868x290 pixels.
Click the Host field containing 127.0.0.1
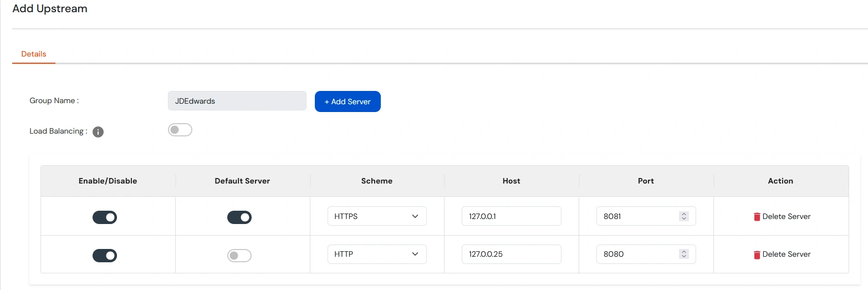pos(512,216)
